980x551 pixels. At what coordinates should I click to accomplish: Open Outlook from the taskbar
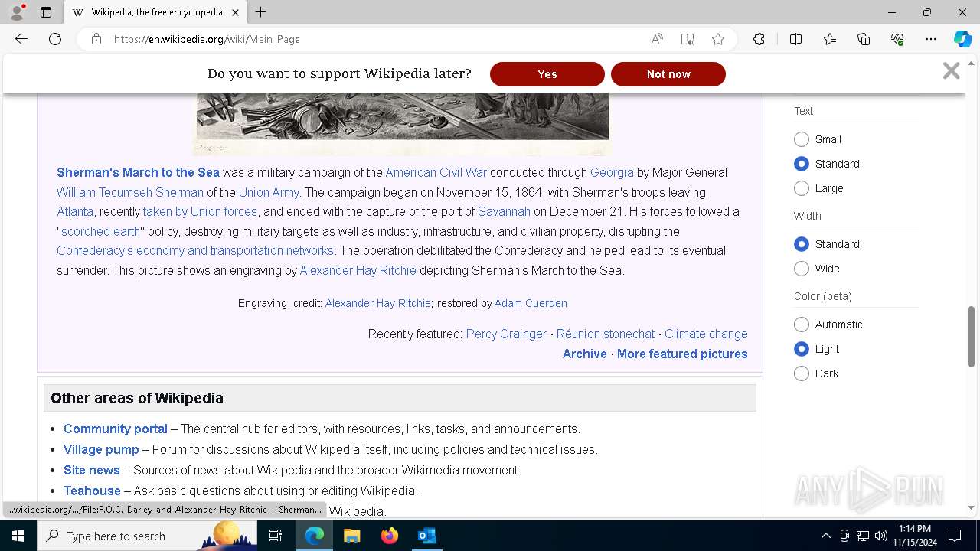426,536
